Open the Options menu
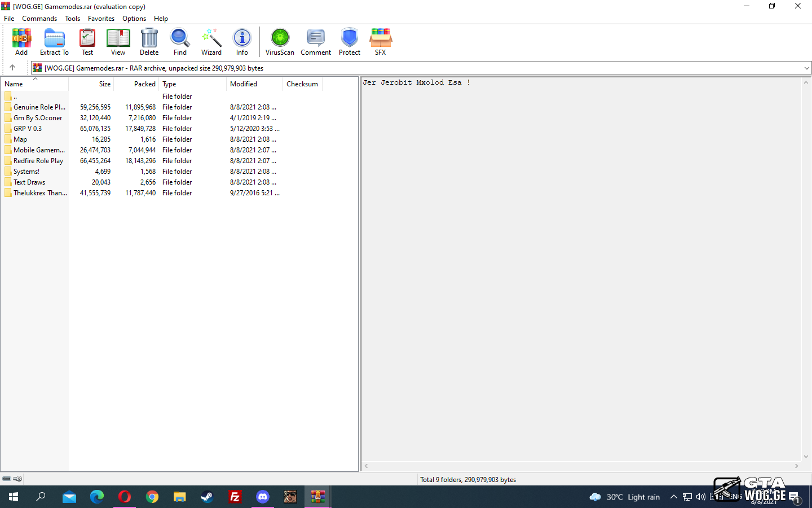 click(134, 19)
